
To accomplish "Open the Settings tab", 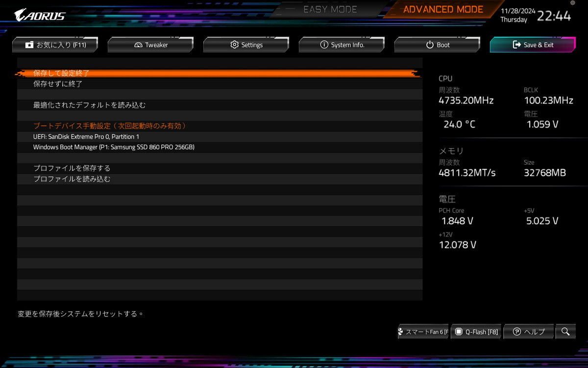I will tap(246, 45).
